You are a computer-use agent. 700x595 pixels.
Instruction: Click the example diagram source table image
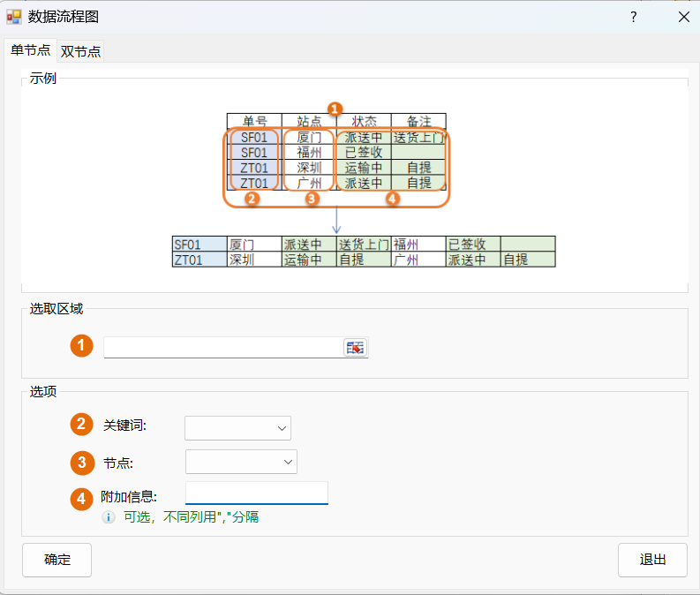(x=336, y=157)
